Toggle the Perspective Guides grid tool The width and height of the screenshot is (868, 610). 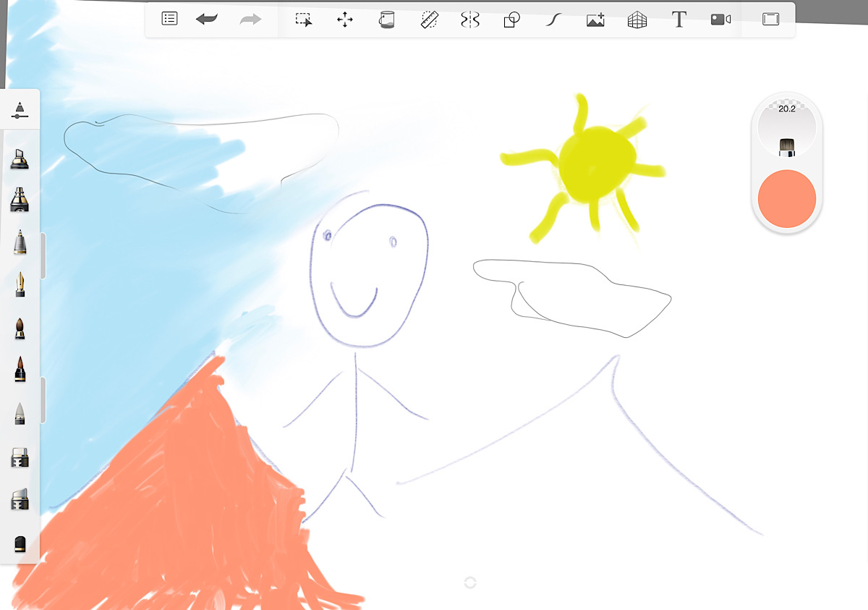pyautogui.click(x=637, y=20)
